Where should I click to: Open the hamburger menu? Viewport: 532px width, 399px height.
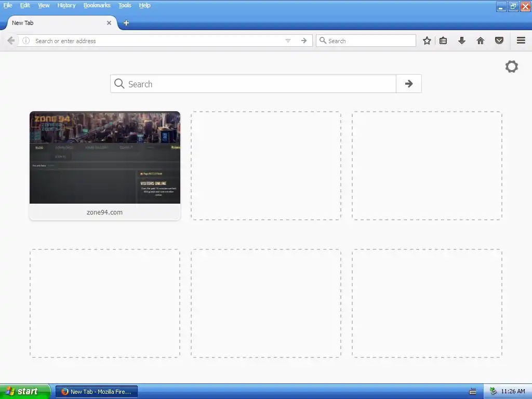[x=521, y=41]
